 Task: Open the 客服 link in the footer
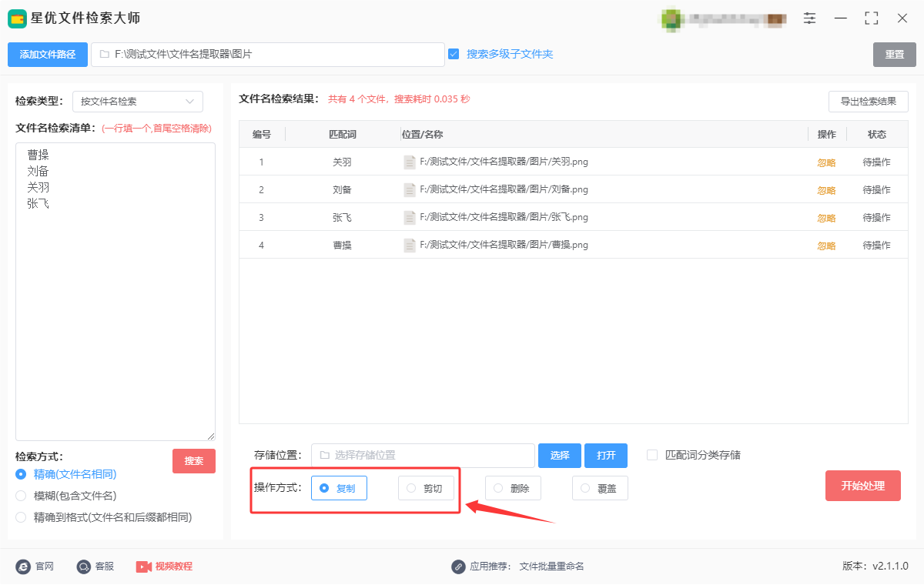[105, 567]
